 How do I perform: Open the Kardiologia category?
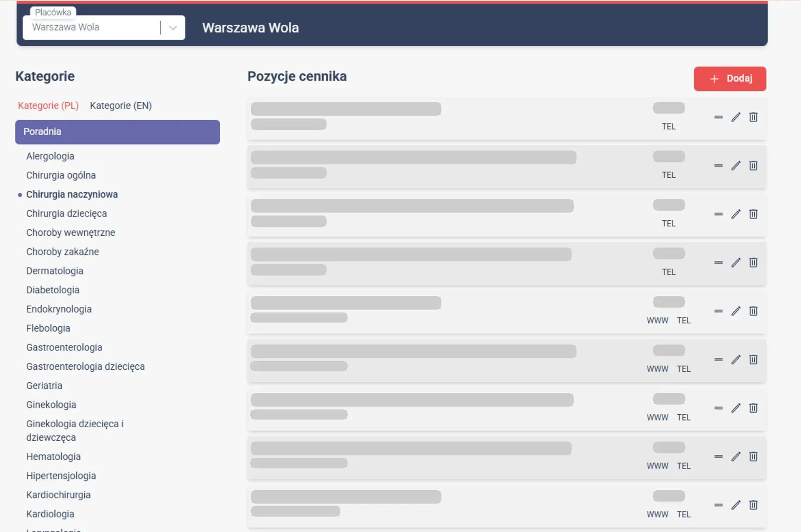[x=50, y=514]
